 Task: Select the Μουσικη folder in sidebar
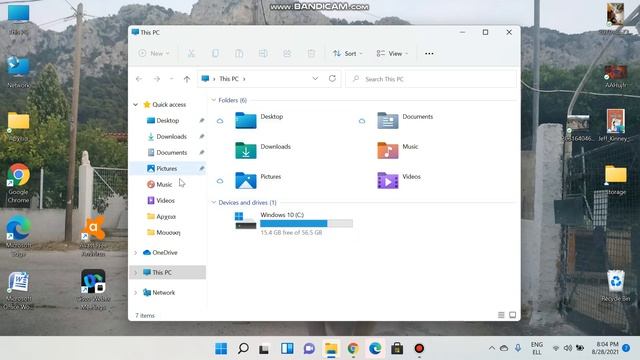point(168,232)
